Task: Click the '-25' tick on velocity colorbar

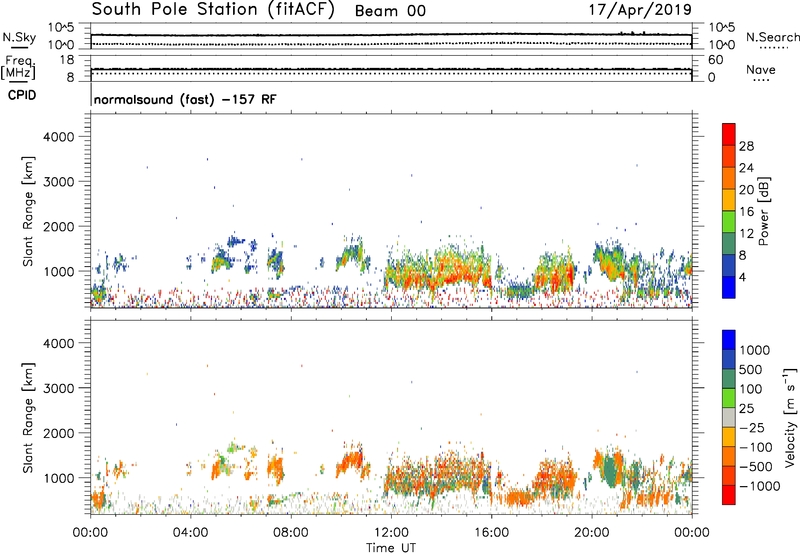Action: click(x=752, y=427)
